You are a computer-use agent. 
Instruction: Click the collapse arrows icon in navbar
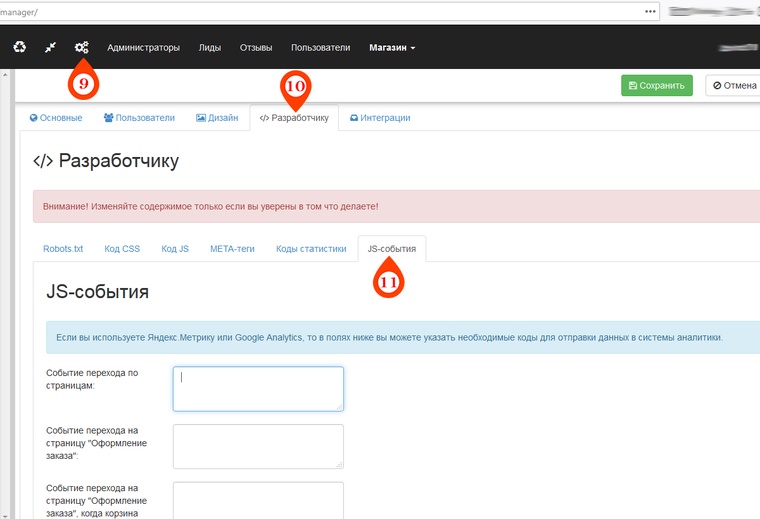(x=51, y=47)
